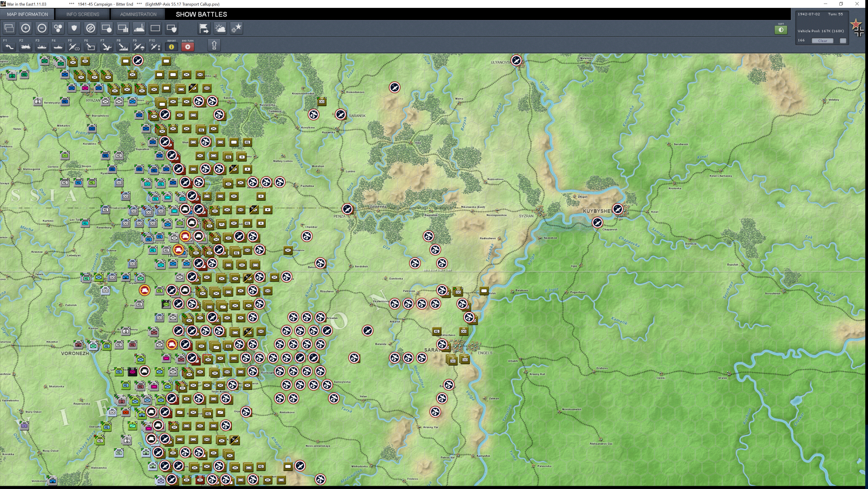Click the small blank box beside Clear
This screenshot has width=868, height=489.
pyautogui.click(x=843, y=41)
